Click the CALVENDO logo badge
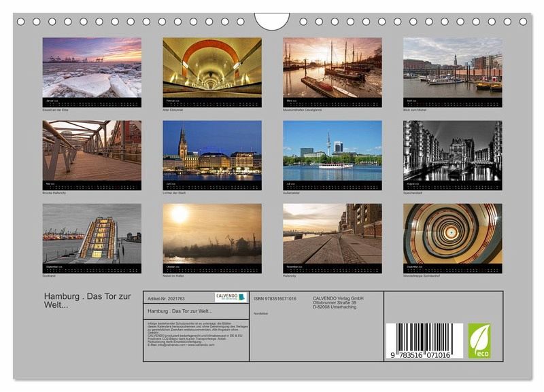 (x=231, y=297)
